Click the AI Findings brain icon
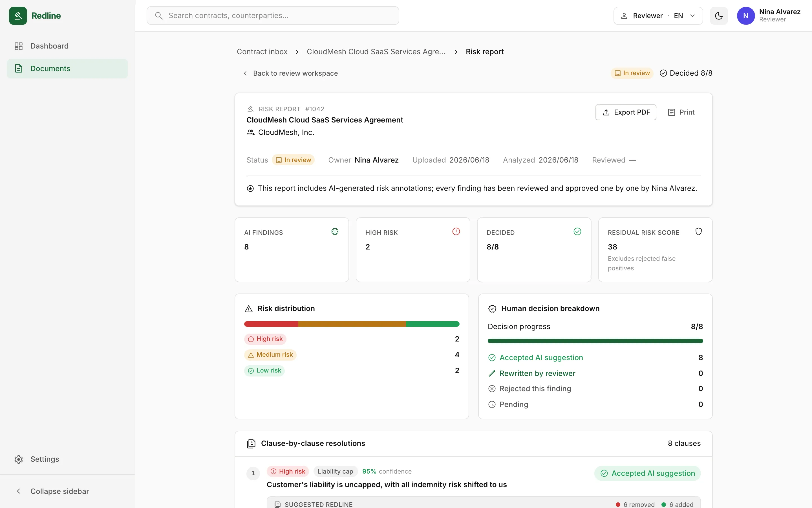 [335, 231]
